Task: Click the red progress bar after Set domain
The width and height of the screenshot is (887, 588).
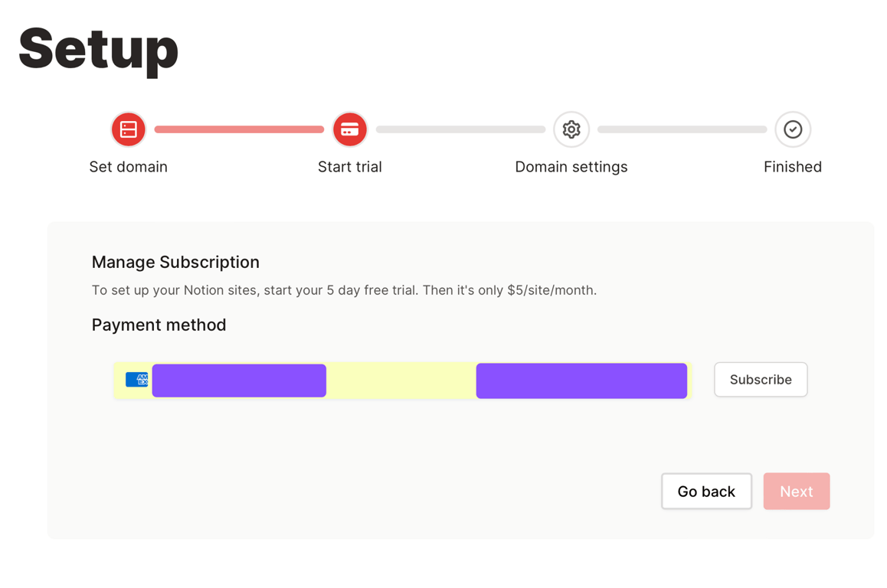Action: [x=239, y=129]
